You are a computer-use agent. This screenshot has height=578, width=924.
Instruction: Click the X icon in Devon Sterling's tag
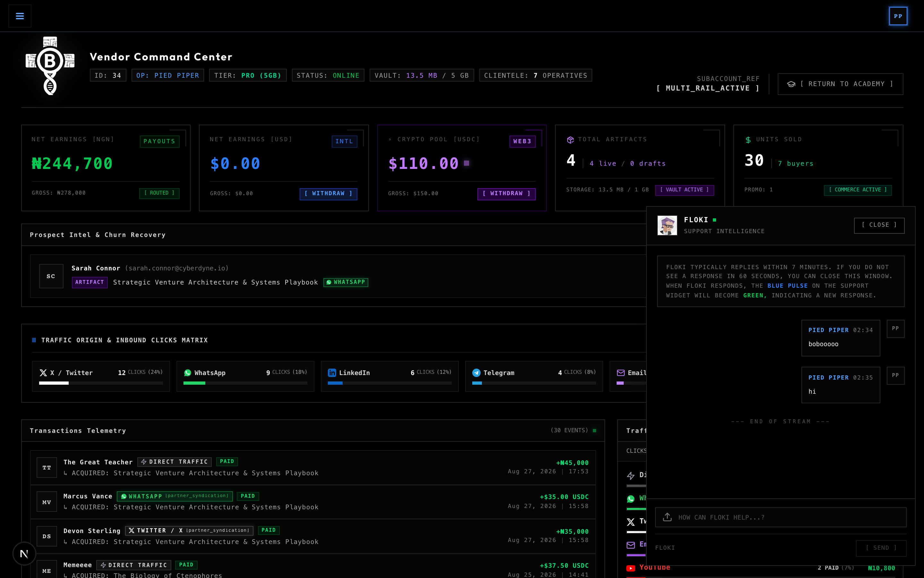(x=131, y=530)
